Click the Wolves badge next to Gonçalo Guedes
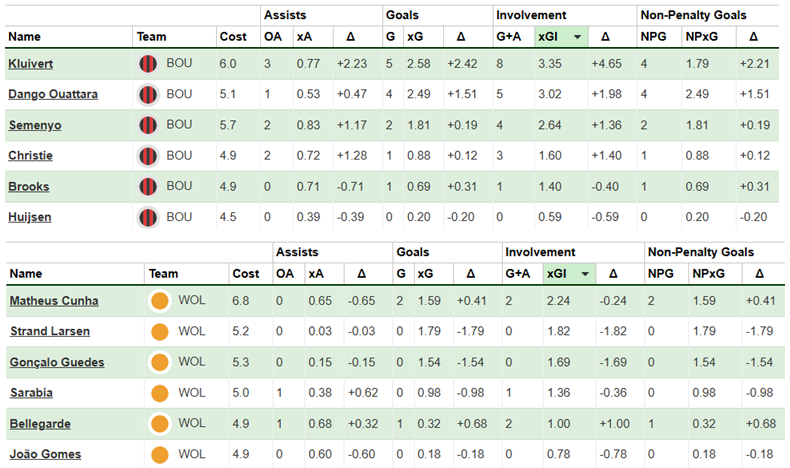The image size is (790, 468). [x=158, y=362]
